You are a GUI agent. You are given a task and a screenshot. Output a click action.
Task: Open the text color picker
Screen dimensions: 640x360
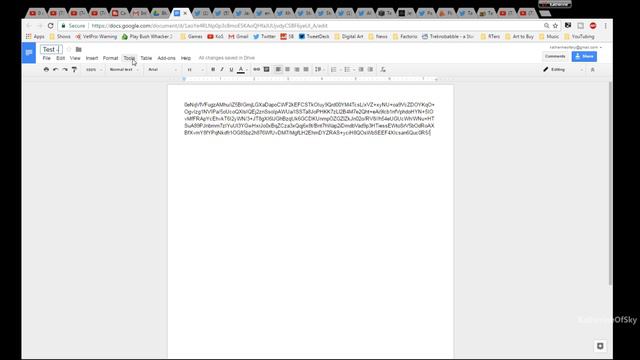tap(241, 70)
